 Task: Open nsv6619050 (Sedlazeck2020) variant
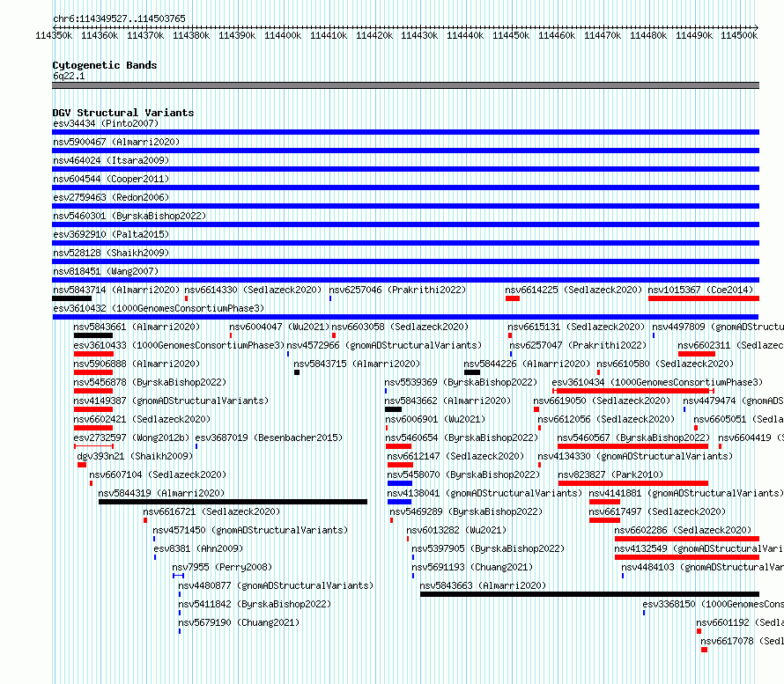(x=602, y=401)
